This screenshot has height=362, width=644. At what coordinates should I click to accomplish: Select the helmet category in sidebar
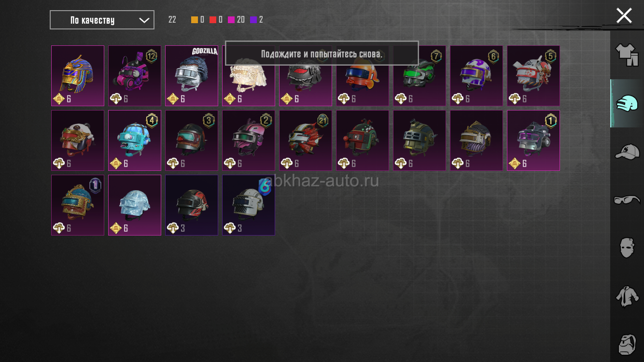pyautogui.click(x=627, y=103)
